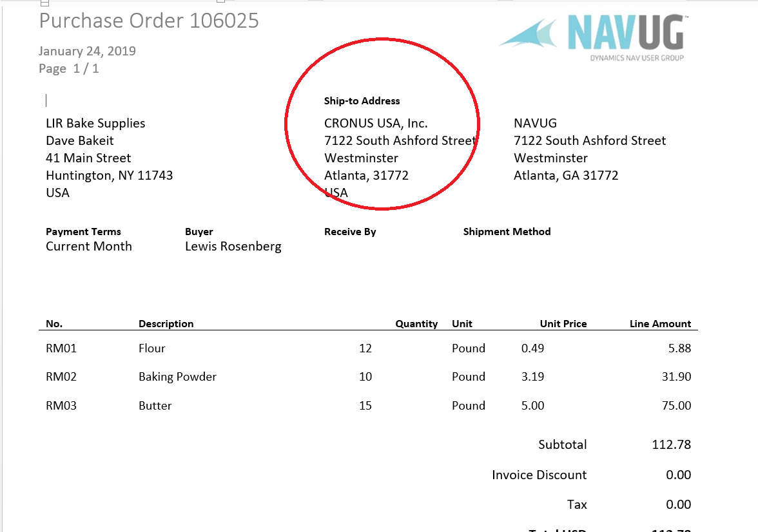Click the Receive By label

350,232
